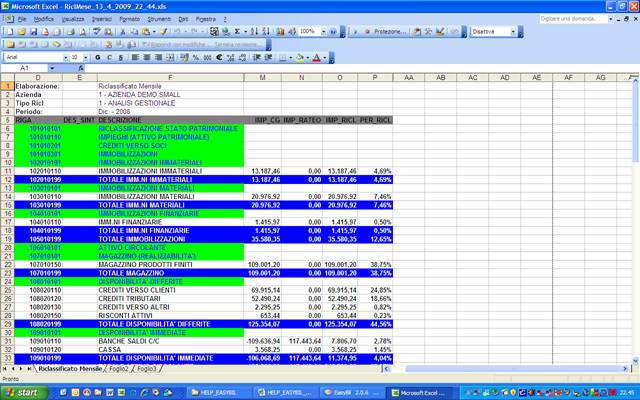Open the Strumenti menu
Viewport: 640px width, 400px height.
point(159,19)
